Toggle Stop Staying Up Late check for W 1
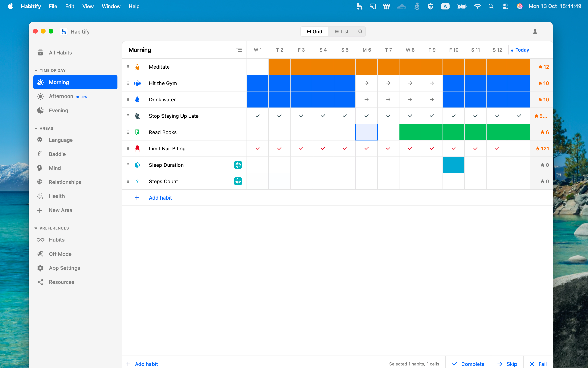 (x=257, y=116)
